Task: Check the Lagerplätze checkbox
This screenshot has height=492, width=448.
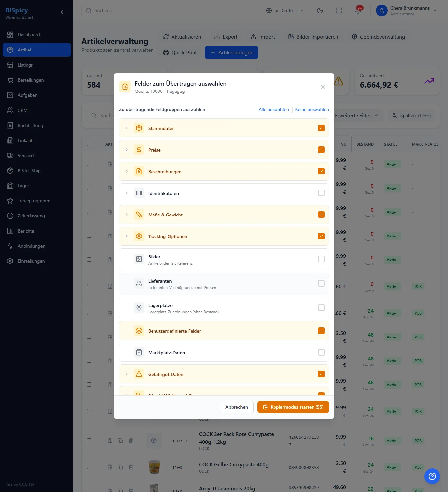Action: pyautogui.click(x=321, y=308)
